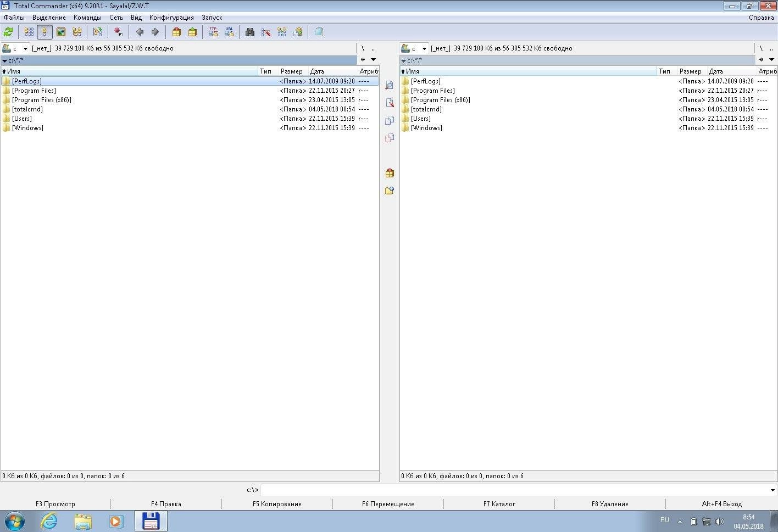Click F6 Перемещение button

click(388, 503)
